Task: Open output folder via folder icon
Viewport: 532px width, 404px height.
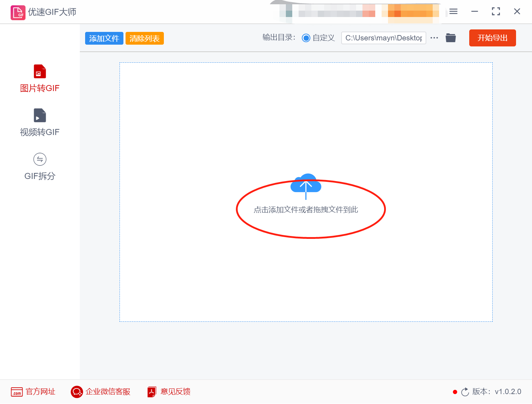Action: click(x=451, y=38)
